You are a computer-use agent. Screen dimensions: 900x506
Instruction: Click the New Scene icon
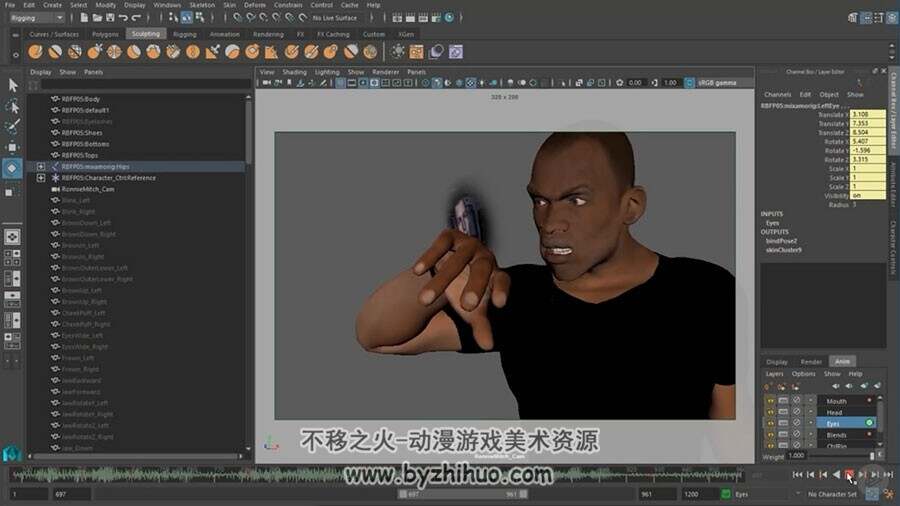84,18
